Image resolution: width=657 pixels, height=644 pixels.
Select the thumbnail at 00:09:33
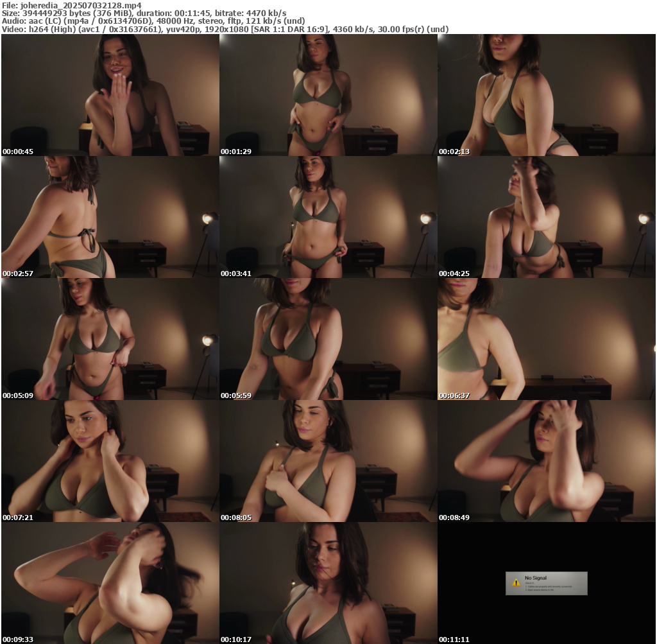(x=110, y=583)
